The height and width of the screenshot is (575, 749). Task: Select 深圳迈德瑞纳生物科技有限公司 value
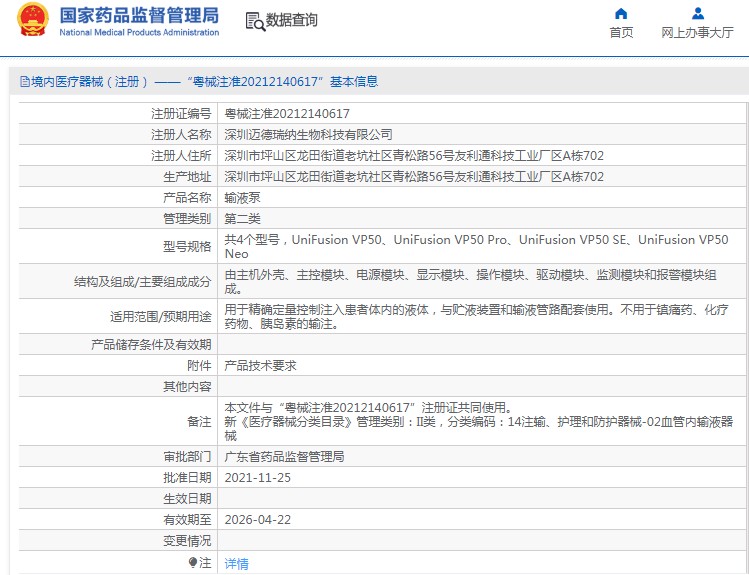tap(309, 135)
